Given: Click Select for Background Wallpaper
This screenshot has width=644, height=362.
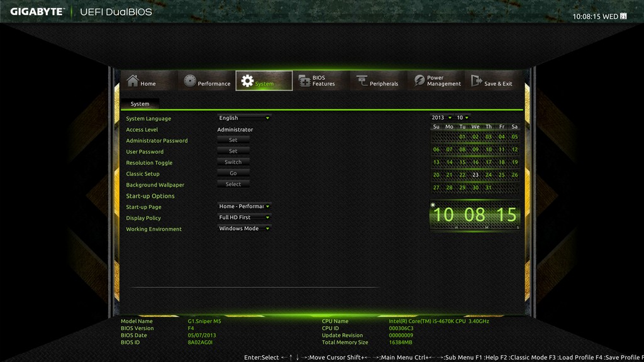Looking at the screenshot, I should coord(233,184).
